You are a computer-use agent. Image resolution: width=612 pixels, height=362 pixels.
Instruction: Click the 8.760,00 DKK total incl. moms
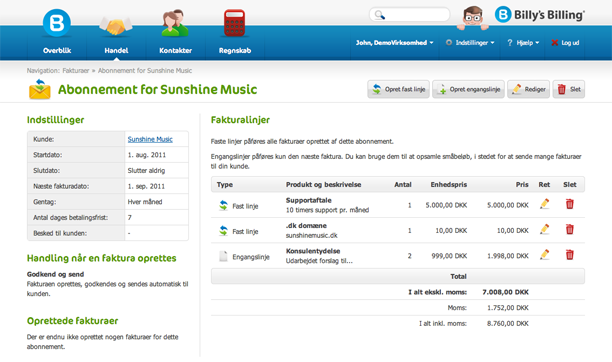[508, 323]
